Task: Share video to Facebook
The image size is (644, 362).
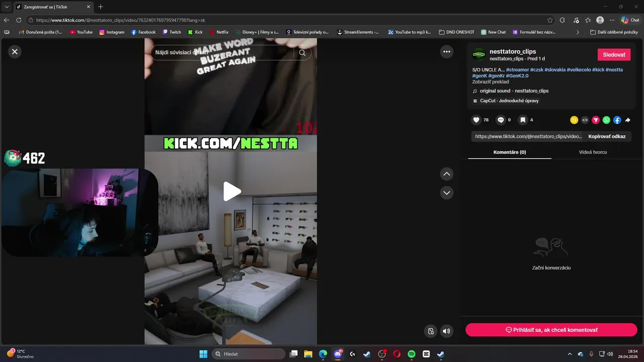Action: (617, 120)
